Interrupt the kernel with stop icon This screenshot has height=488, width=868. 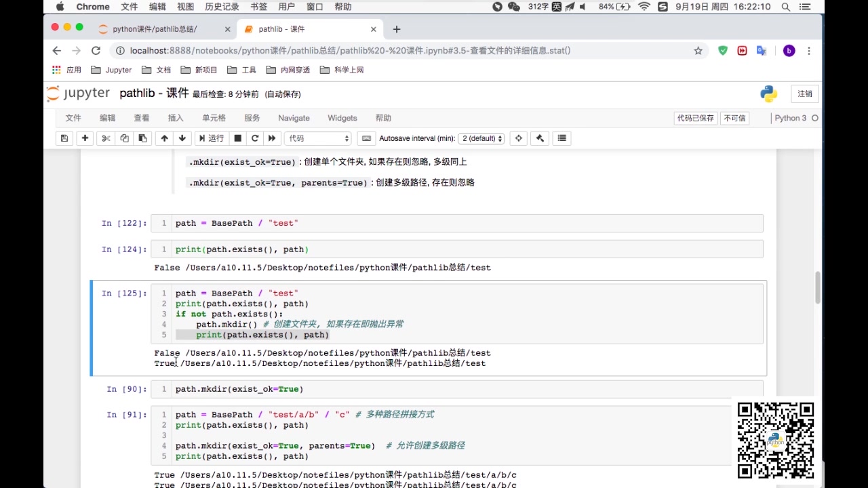pyautogui.click(x=237, y=138)
